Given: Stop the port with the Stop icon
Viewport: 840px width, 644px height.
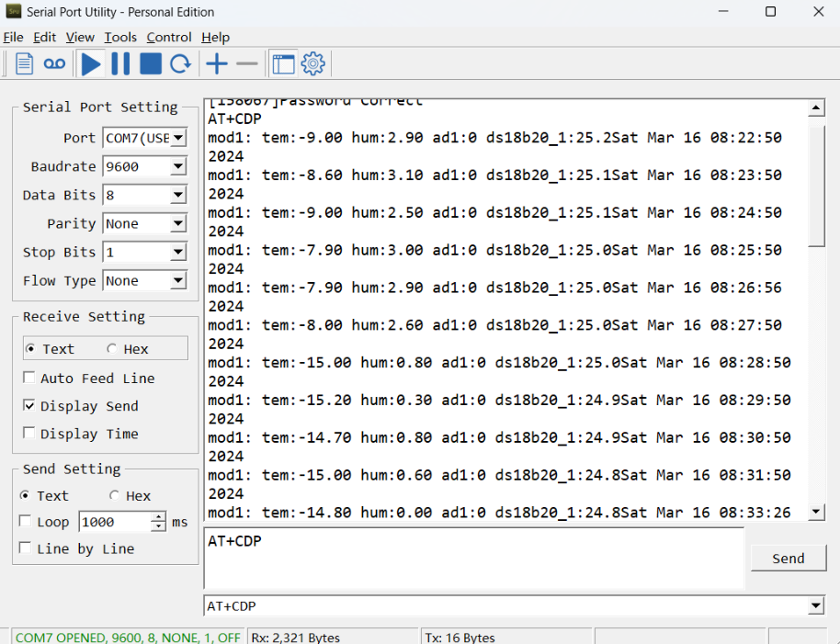Looking at the screenshot, I should (151, 63).
